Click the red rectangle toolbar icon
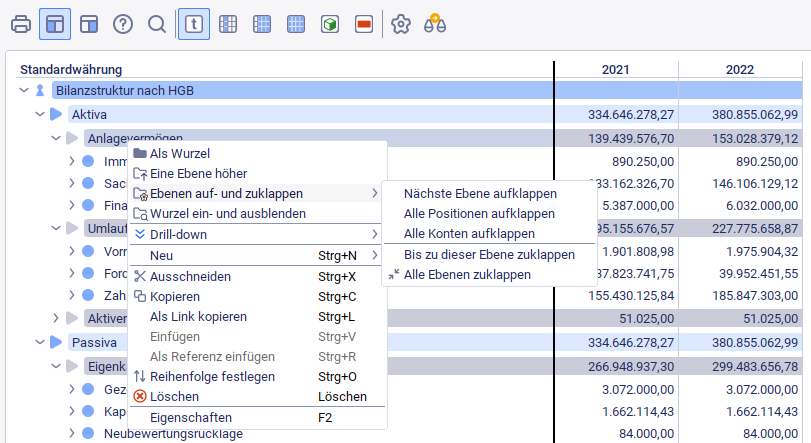The width and height of the screenshot is (811, 443). click(364, 24)
